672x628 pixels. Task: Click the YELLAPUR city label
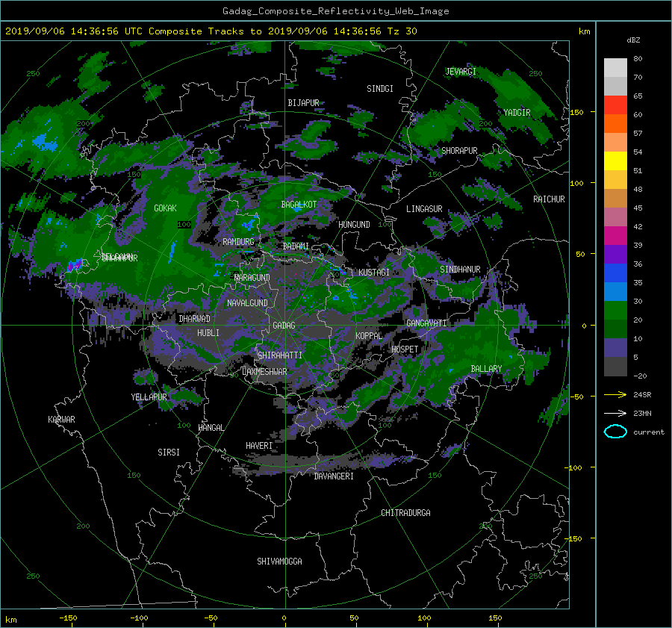(x=149, y=397)
